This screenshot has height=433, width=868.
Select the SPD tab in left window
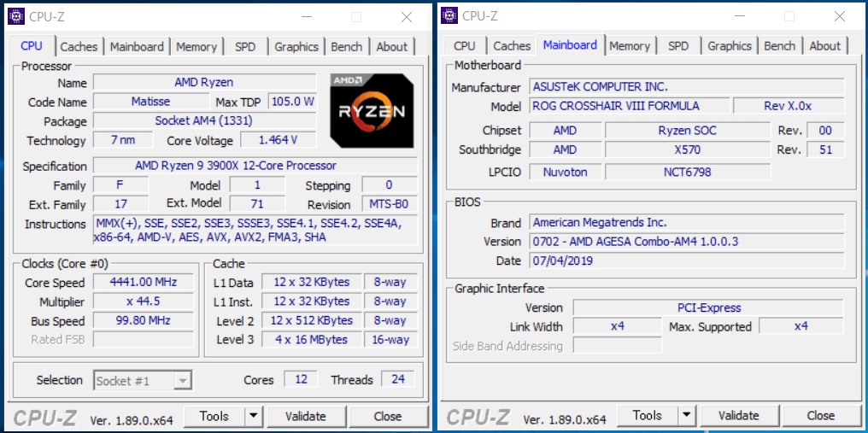tap(245, 47)
